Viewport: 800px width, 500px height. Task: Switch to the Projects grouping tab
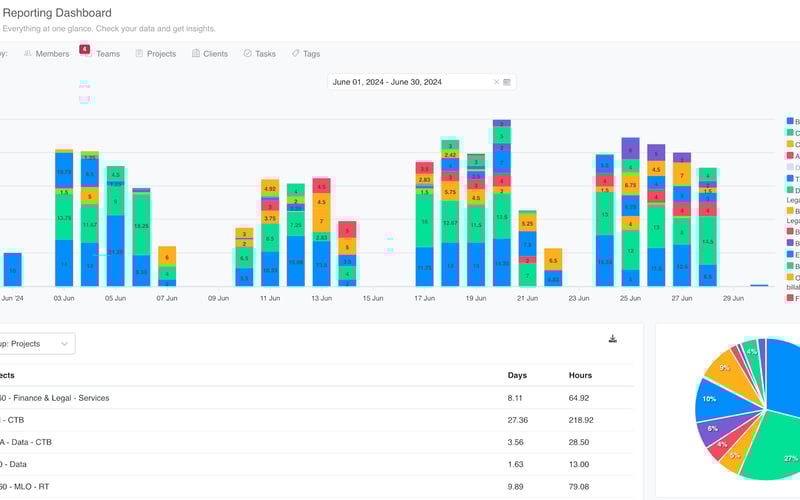click(156, 54)
